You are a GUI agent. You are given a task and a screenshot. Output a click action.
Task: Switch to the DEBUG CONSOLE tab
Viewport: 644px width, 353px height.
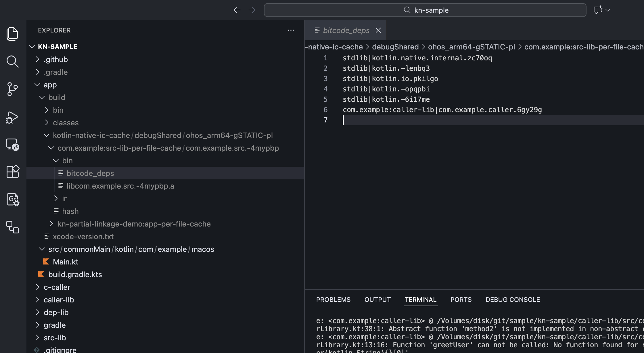click(x=512, y=300)
